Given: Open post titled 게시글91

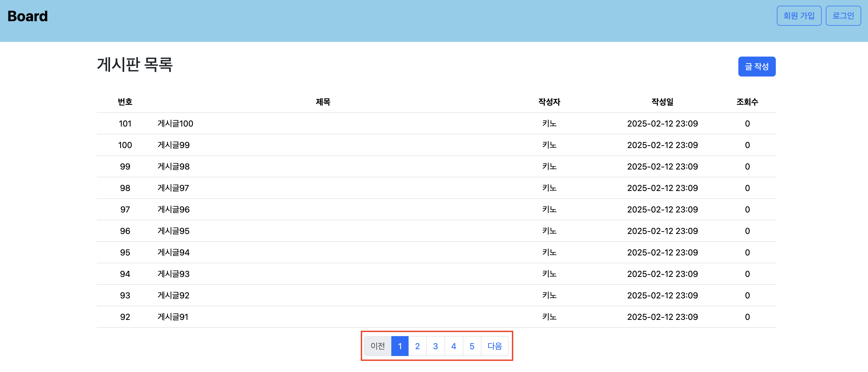Looking at the screenshot, I should [173, 317].
